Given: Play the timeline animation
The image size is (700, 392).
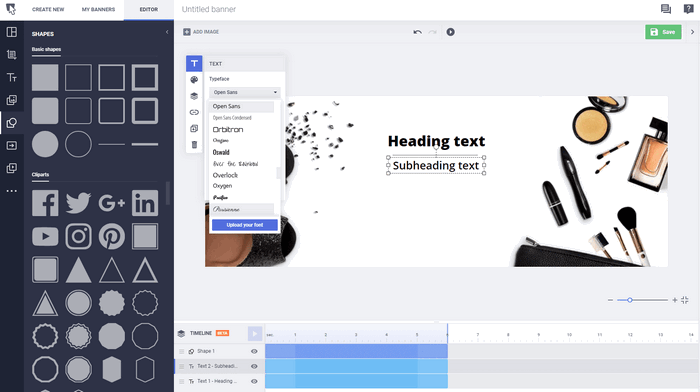Looking at the screenshot, I should tap(254, 334).
